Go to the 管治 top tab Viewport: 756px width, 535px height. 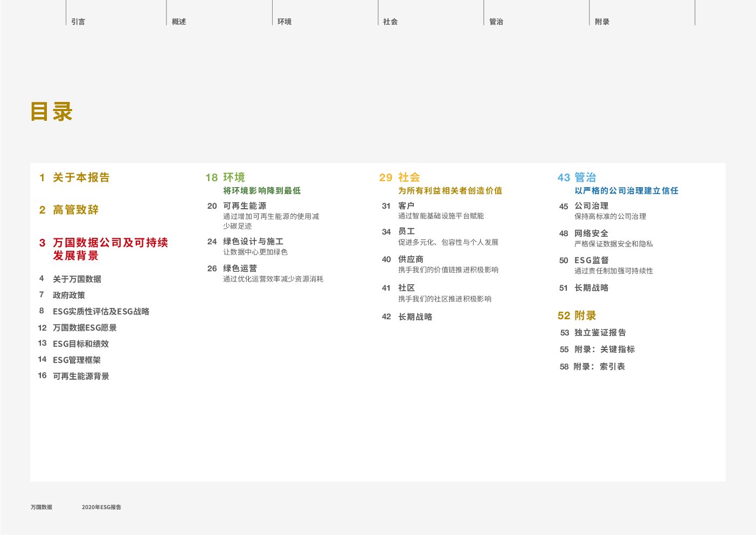click(x=496, y=22)
